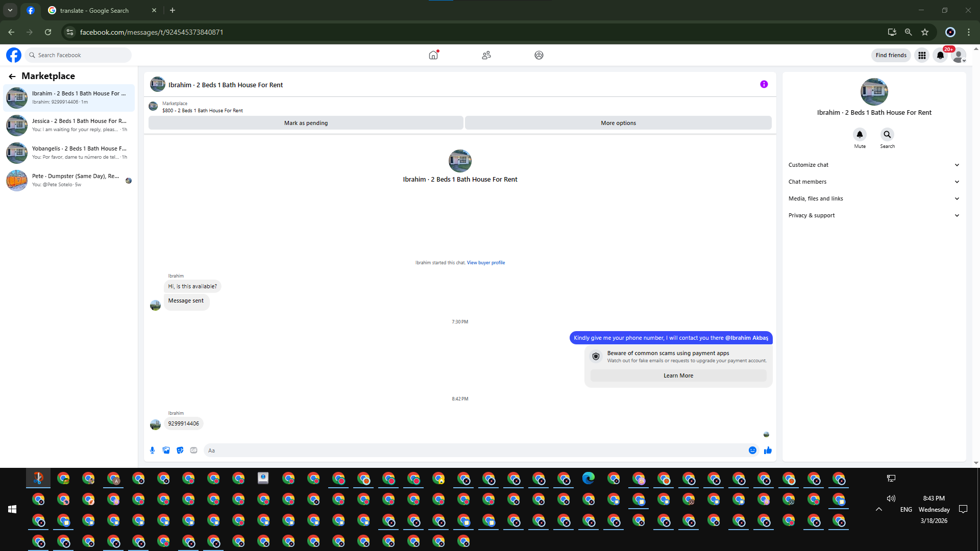This screenshot has height=551, width=980.
Task: Toggle the conversation information panel icon
Action: 764,85
